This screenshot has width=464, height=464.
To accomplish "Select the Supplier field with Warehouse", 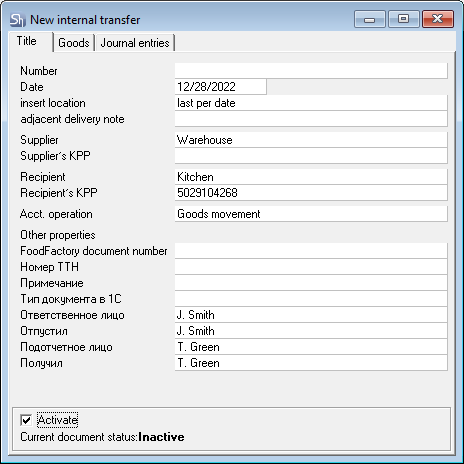I will [x=311, y=140].
